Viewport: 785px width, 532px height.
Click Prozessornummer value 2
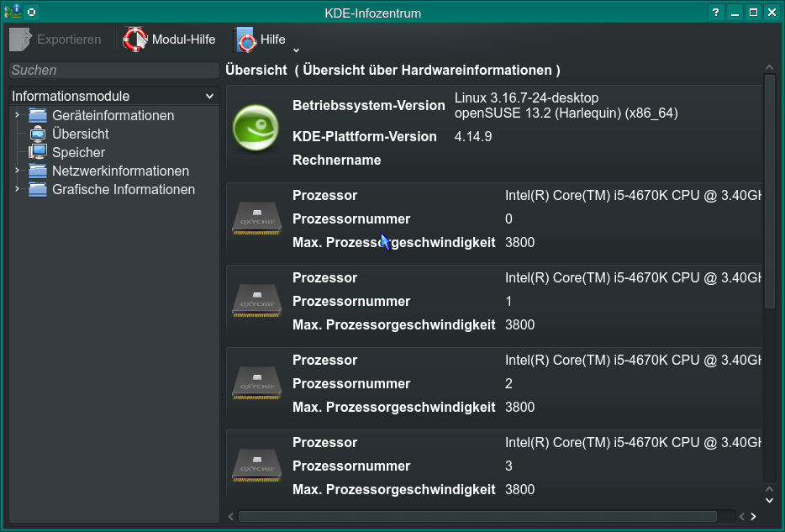[x=508, y=383]
